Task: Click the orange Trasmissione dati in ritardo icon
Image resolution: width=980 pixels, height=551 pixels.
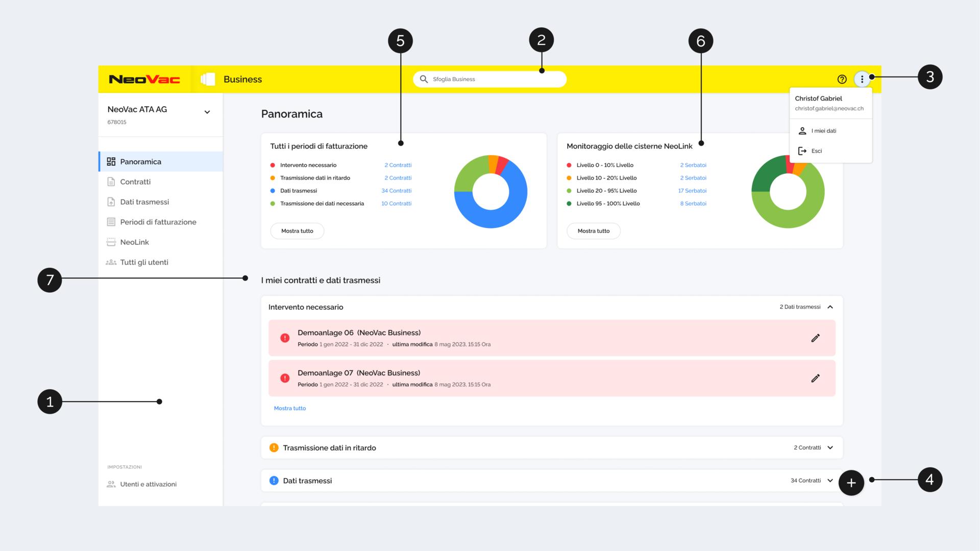Action: (x=274, y=447)
